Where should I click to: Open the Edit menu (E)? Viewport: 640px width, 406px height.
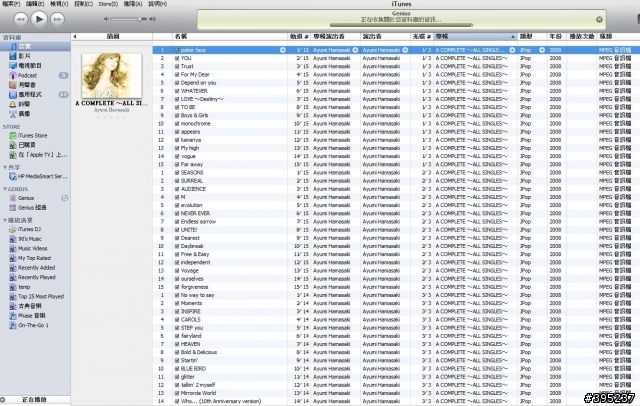35,4
